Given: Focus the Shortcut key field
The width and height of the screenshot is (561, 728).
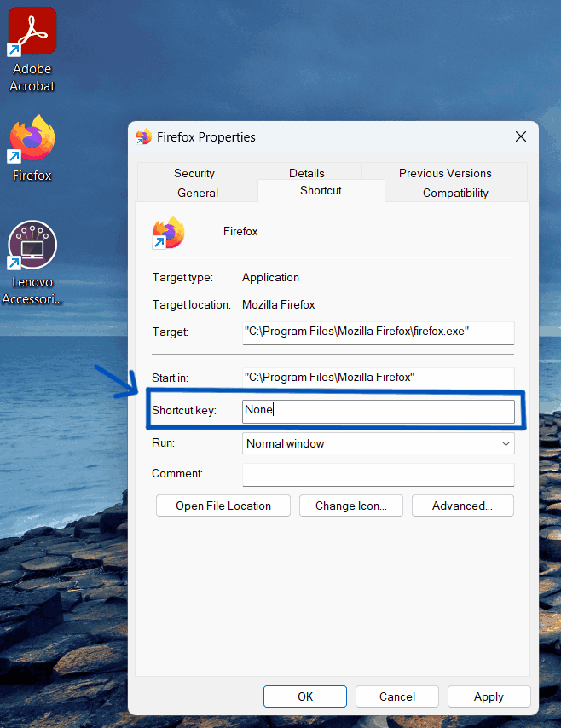Looking at the screenshot, I should (x=378, y=412).
